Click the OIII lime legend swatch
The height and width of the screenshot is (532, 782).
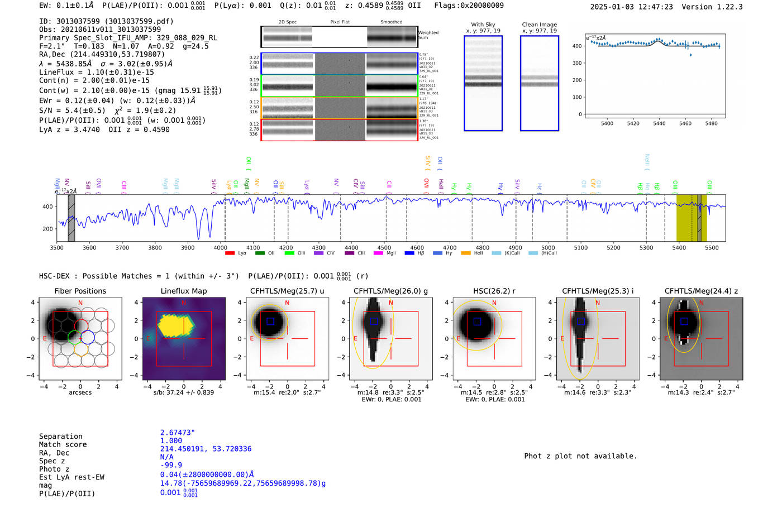point(289,253)
